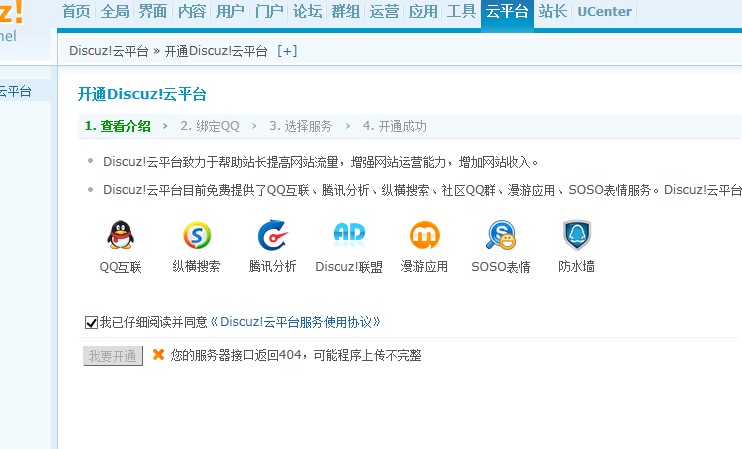Click the 腾讯分析 label text

click(273, 266)
